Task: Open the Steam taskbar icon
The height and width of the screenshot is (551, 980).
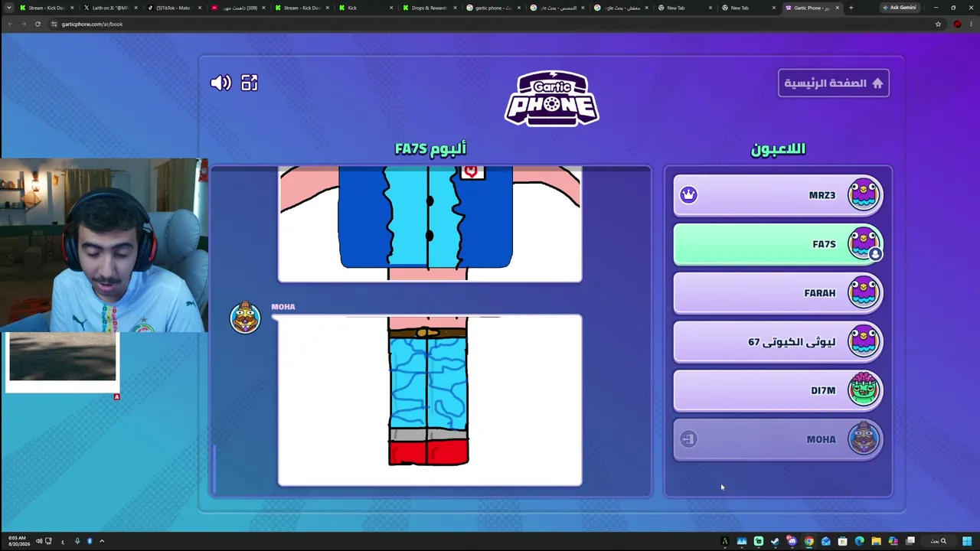Action: 776,541
